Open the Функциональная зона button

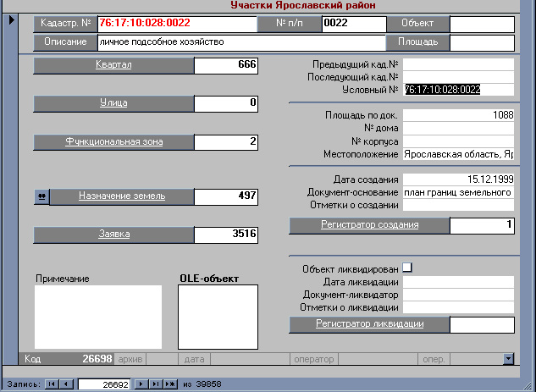pyautogui.click(x=113, y=141)
